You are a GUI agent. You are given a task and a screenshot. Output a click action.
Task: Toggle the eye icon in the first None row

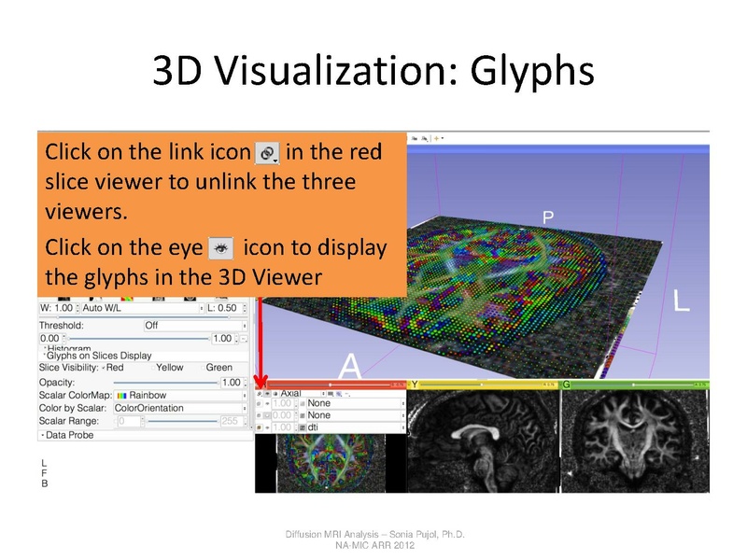coord(267,403)
